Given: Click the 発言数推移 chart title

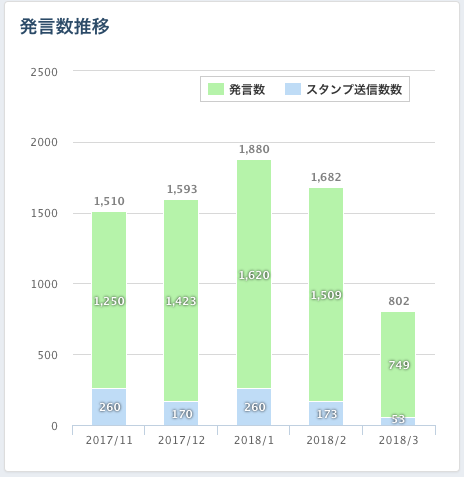Looking at the screenshot, I should click(x=64, y=26).
